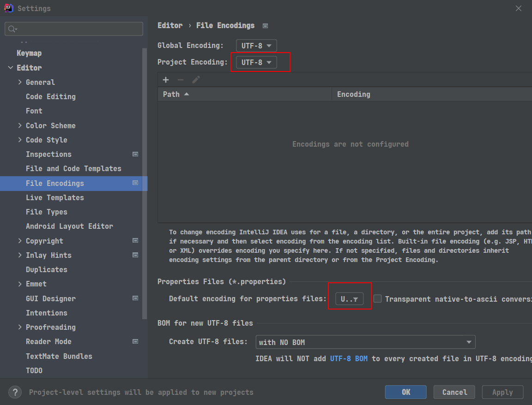Open Font settings page

click(34, 111)
